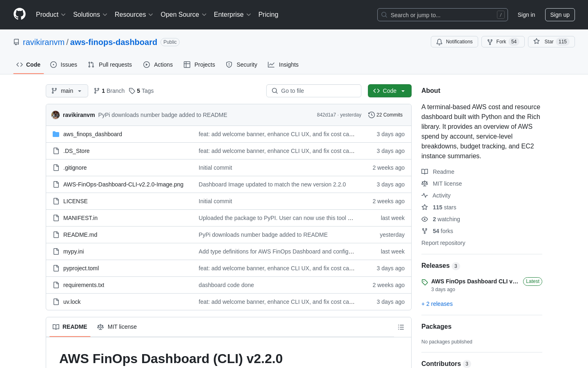Image resolution: width=588 pixels, height=368 pixels.
Task: Open the README.md file
Action: pyautogui.click(x=80, y=235)
